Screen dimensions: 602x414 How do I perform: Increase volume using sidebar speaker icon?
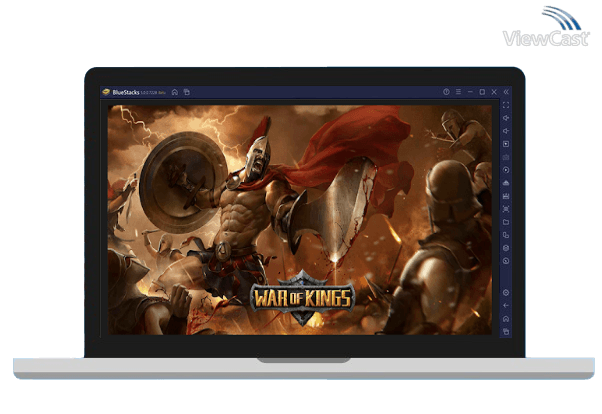506,118
